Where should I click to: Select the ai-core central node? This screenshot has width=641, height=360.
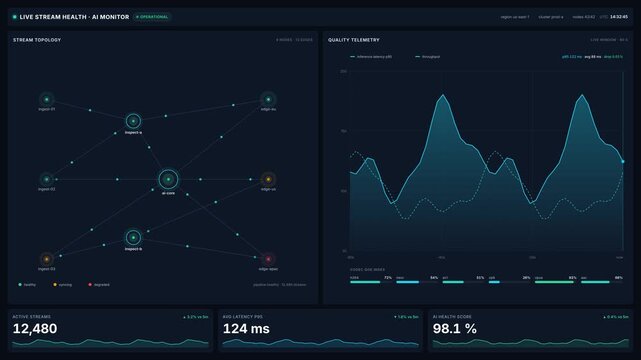[x=168, y=179]
